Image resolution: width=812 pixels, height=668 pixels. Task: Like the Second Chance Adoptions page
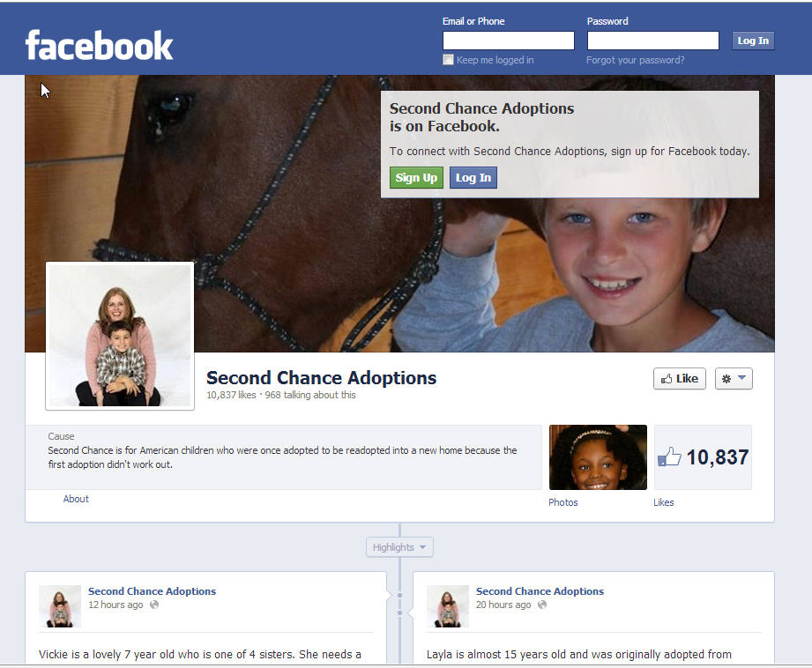point(679,379)
